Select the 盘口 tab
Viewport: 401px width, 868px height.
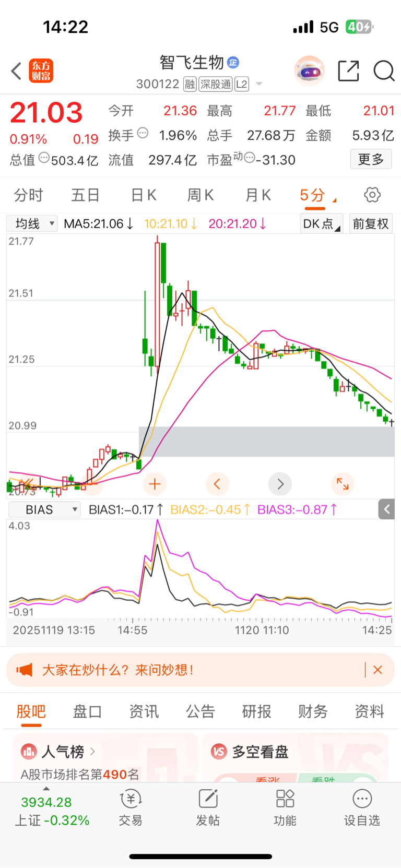(87, 711)
